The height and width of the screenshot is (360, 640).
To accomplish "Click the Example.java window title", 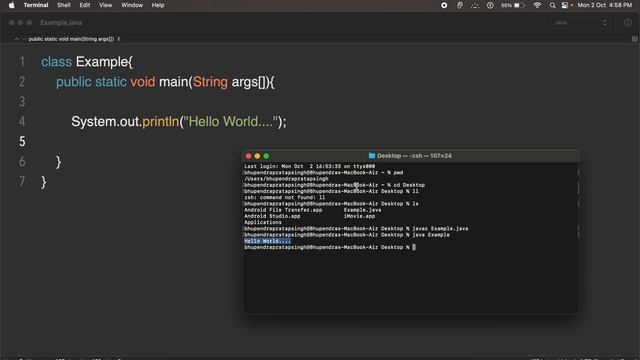I will 61,23.
